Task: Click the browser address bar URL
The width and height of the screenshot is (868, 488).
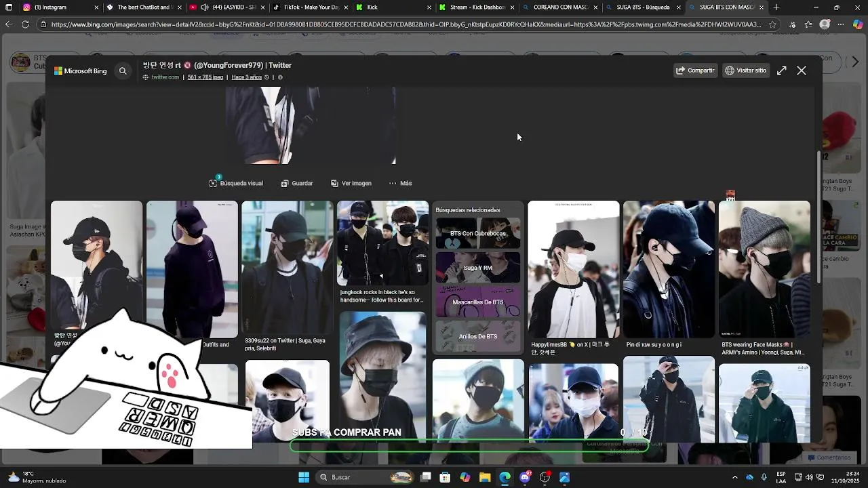Action: (x=406, y=24)
